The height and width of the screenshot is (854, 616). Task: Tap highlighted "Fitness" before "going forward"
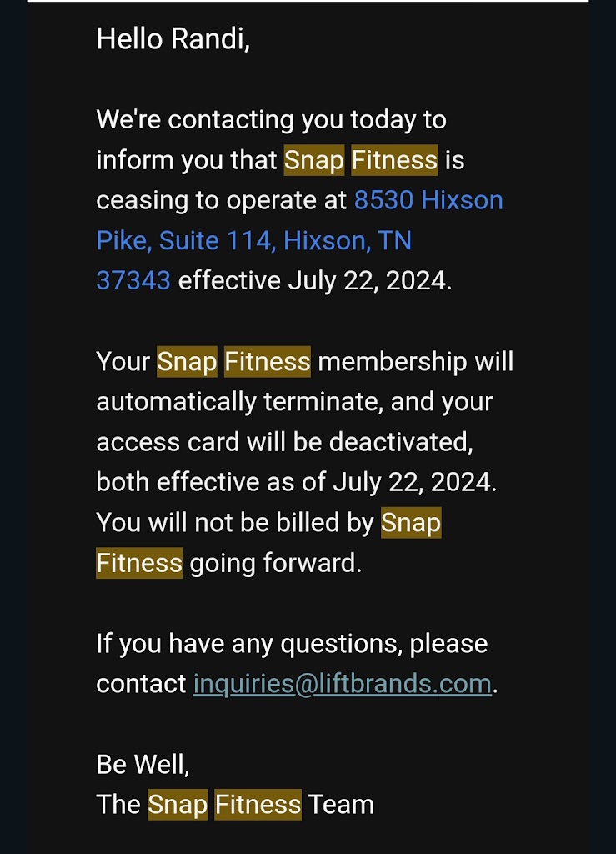139,563
